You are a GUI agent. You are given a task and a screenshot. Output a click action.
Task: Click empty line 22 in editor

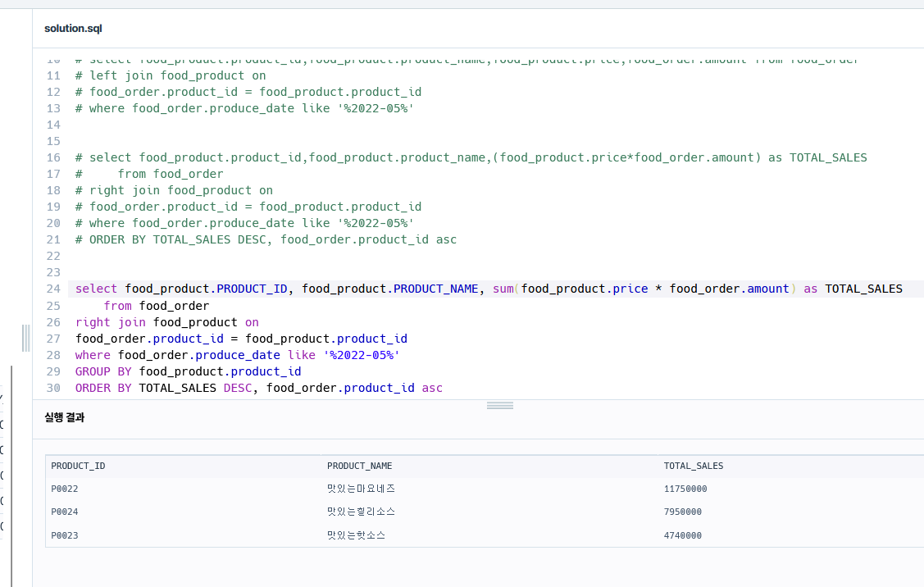point(471,256)
